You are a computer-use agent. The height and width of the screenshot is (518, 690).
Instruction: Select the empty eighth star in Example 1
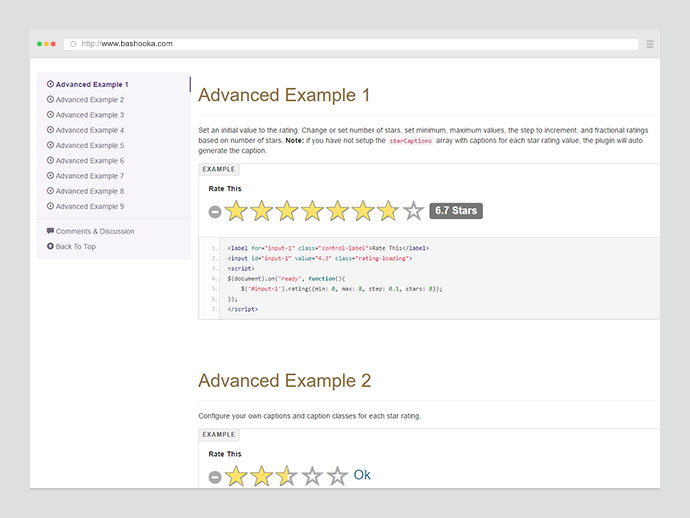tap(414, 210)
